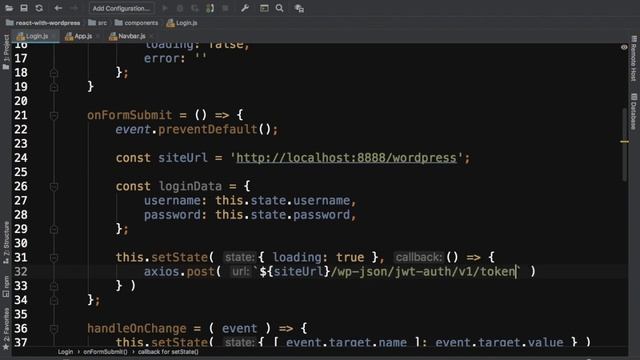
Task: Click onFormSubmit() breadcrumb in bottom bar
Action: [105, 352]
